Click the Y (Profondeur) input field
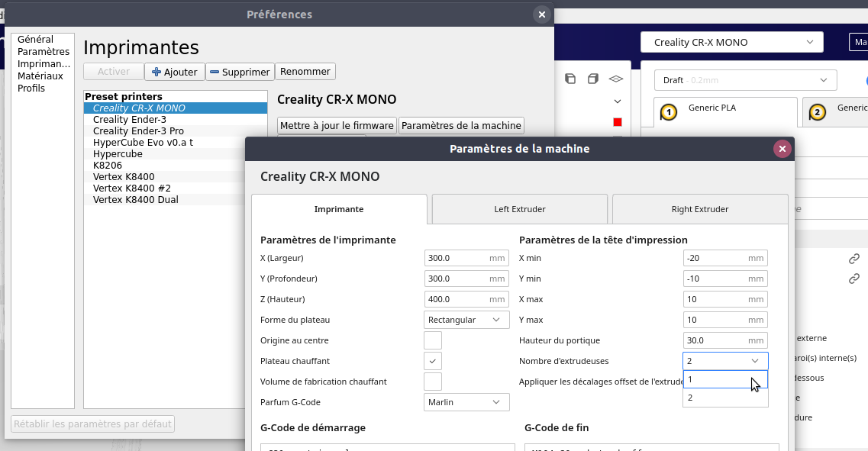The height and width of the screenshot is (451, 868). click(x=466, y=279)
